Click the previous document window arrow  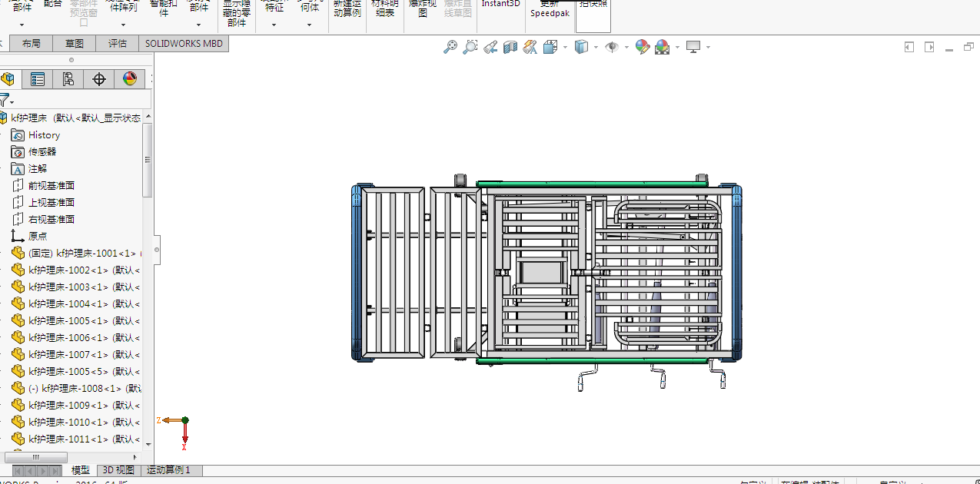[909, 48]
